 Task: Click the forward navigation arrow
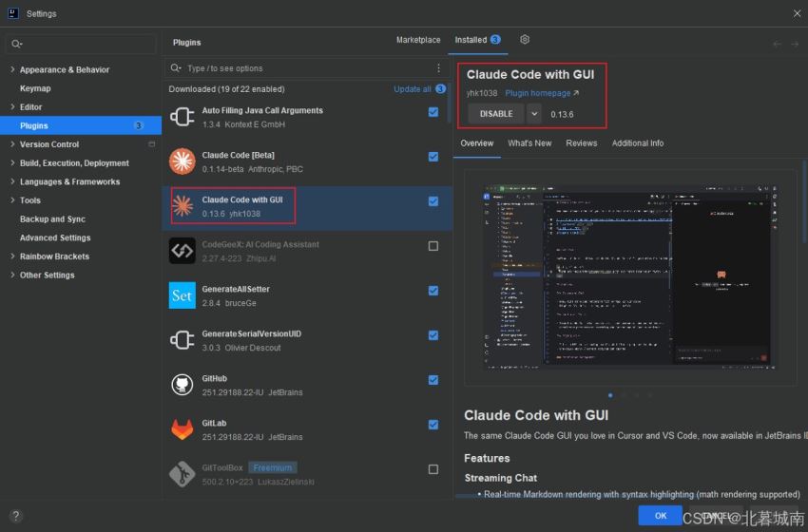pos(795,44)
